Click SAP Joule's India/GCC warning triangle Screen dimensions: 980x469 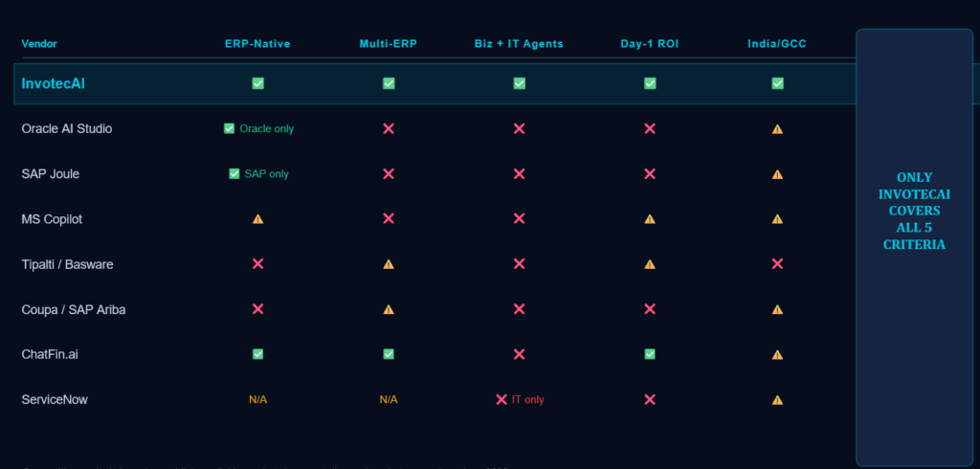point(777,174)
